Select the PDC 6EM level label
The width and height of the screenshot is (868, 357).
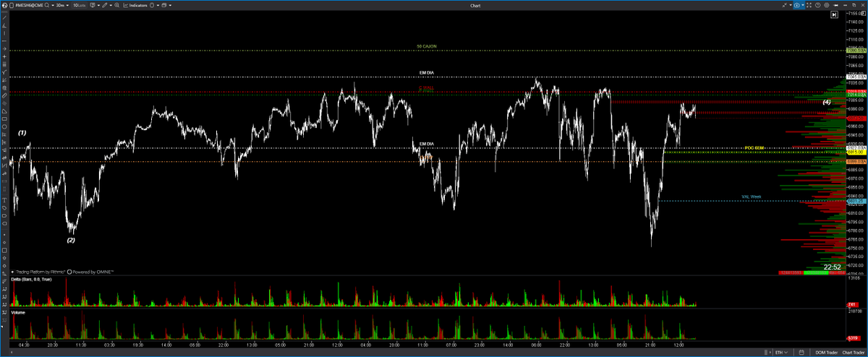754,147
